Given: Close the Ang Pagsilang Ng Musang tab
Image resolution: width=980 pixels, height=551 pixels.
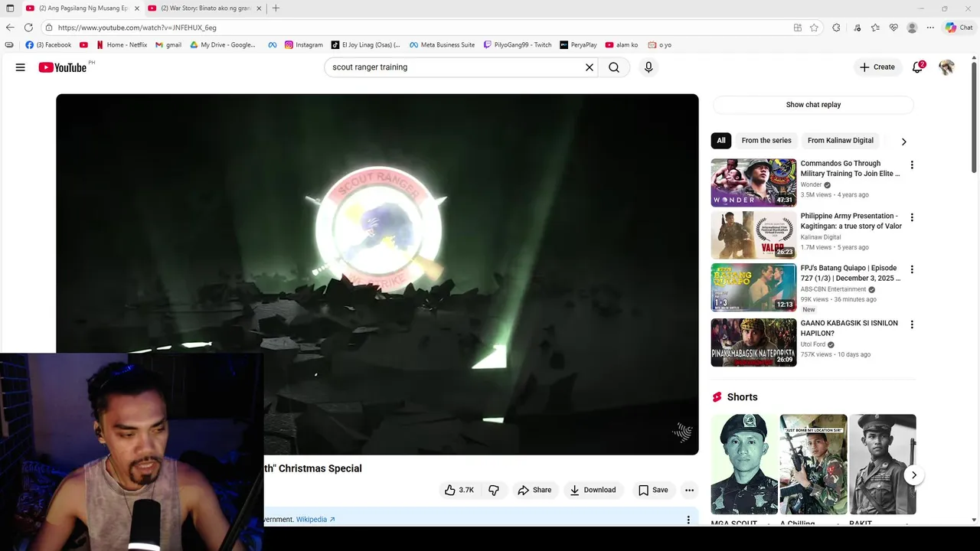Looking at the screenshot, I should 137,8.
